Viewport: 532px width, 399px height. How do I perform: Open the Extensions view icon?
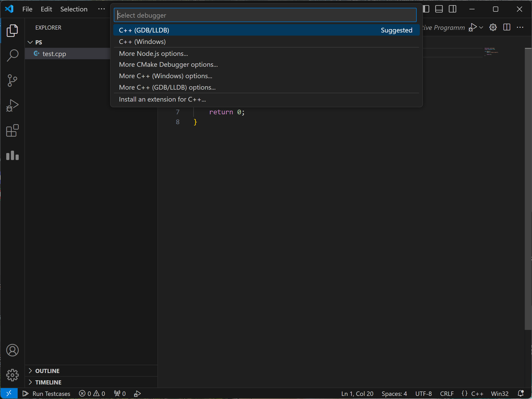[12, 130]
